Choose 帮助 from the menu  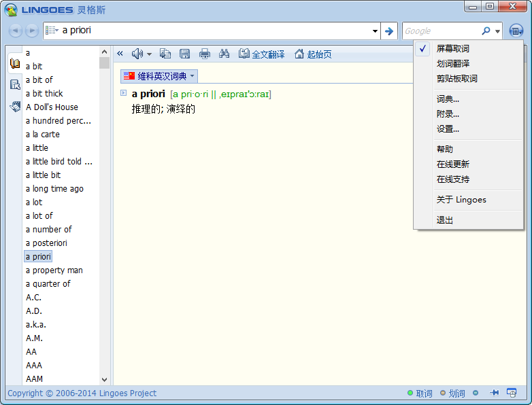click(x=468, y=149)
